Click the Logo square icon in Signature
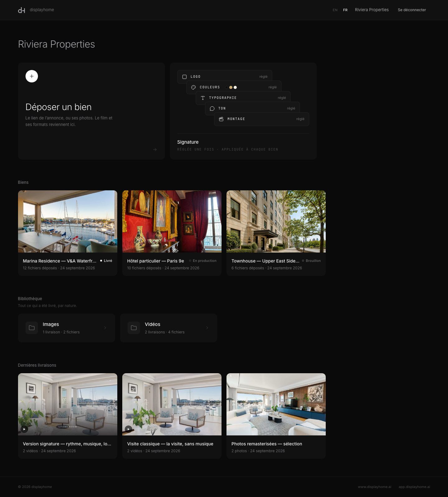This screenshot has width=448, height=497. coord(184,77)
